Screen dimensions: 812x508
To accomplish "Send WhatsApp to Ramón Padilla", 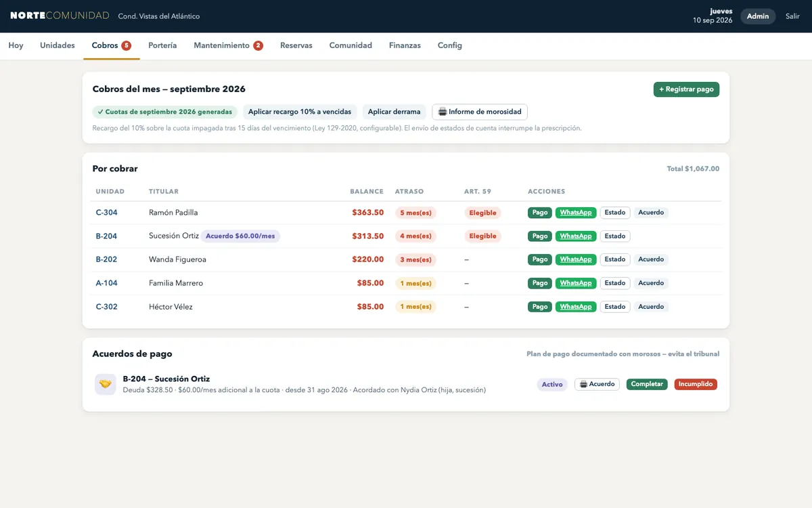I will pos(576,213).
